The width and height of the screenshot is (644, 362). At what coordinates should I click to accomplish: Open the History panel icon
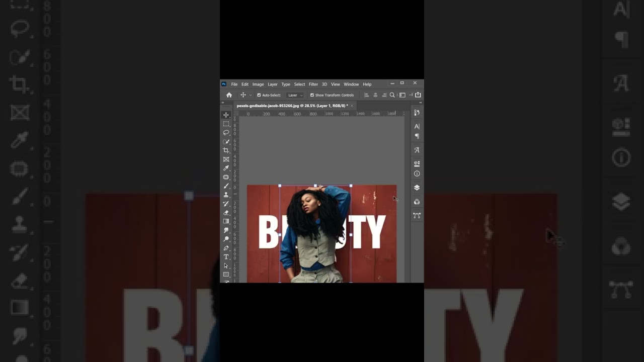[417, 113]
